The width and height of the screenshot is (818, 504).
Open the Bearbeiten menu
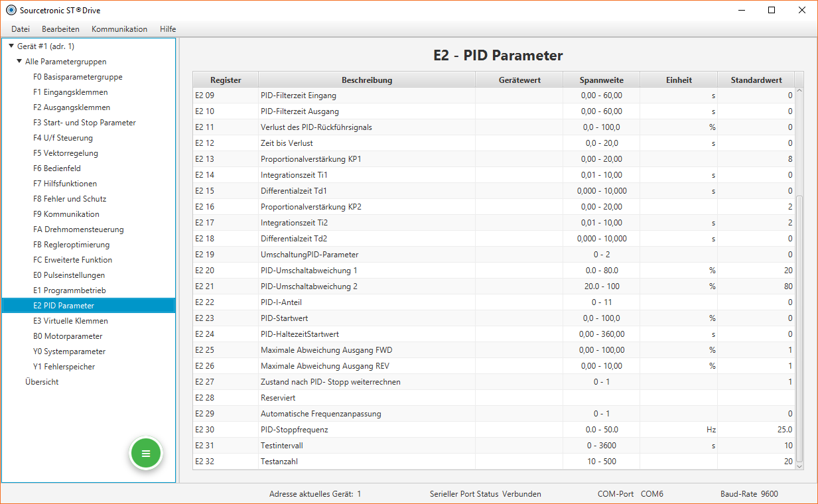pos(60,29)
